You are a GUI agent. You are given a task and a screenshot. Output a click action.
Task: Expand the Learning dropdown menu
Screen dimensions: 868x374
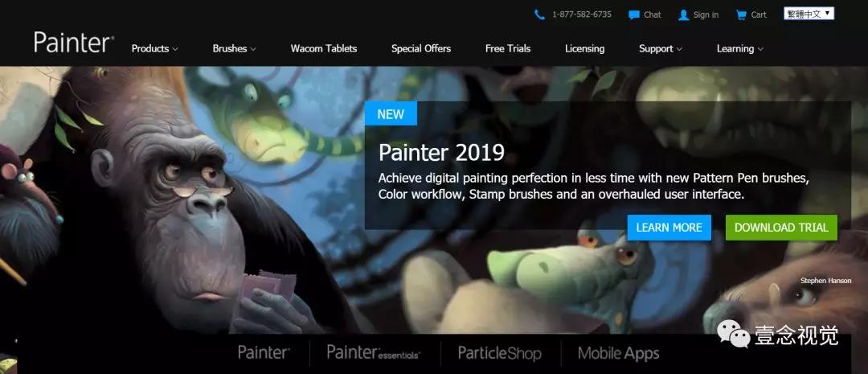coord(739,49)
